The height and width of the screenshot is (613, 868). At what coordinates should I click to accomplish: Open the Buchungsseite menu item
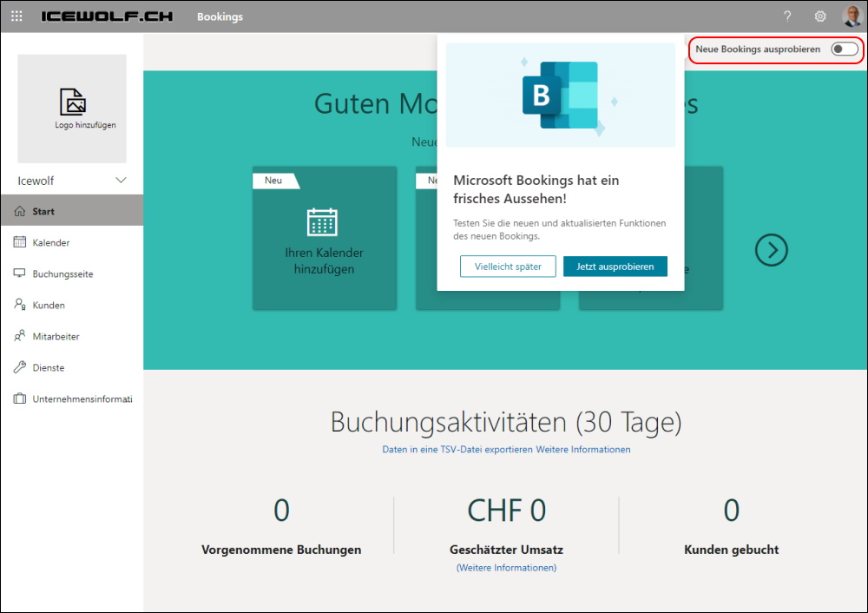tap(72, 274)
